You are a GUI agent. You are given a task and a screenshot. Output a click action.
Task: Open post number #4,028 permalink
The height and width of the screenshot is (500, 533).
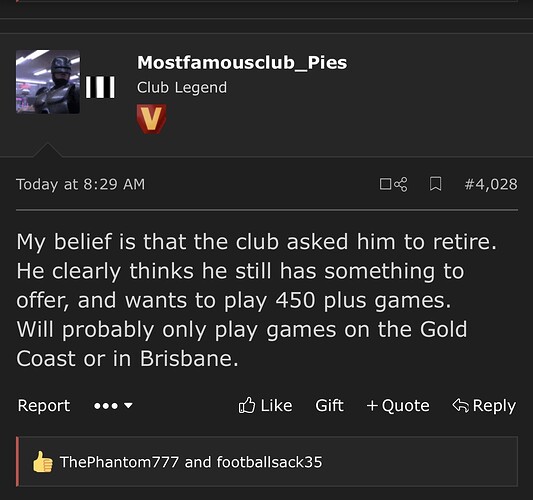coord(491,184)
